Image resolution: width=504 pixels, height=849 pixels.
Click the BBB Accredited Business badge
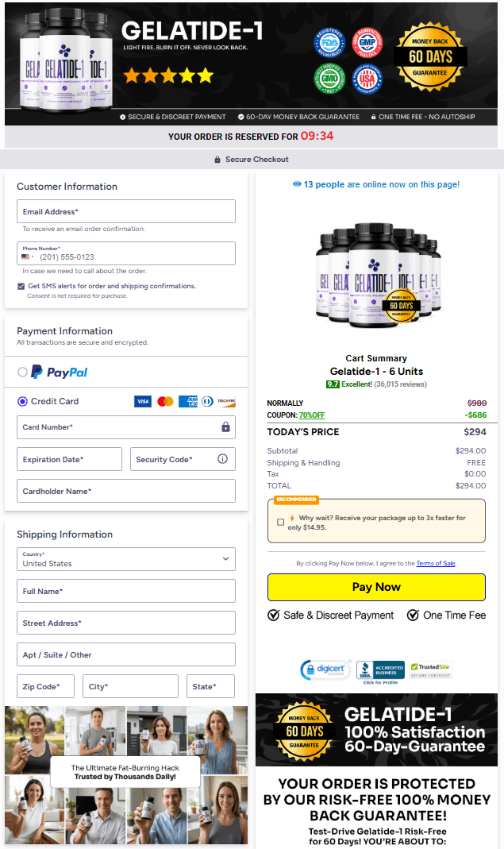(x=380, y=671)
